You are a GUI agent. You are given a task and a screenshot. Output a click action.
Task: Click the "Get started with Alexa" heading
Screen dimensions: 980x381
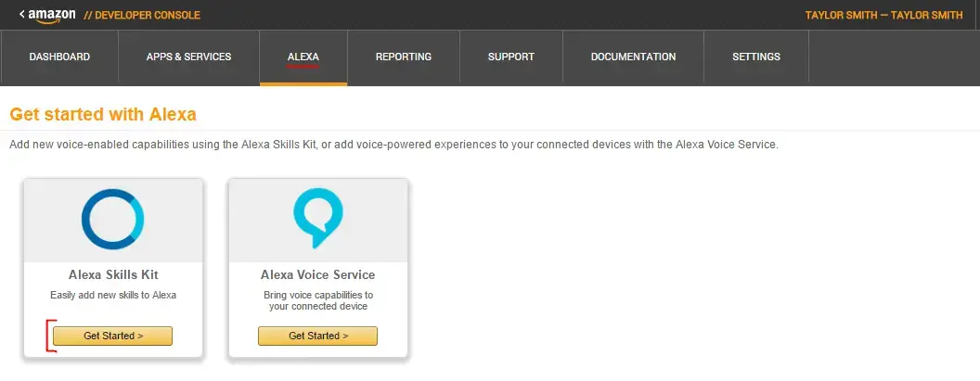coord(103,114)
